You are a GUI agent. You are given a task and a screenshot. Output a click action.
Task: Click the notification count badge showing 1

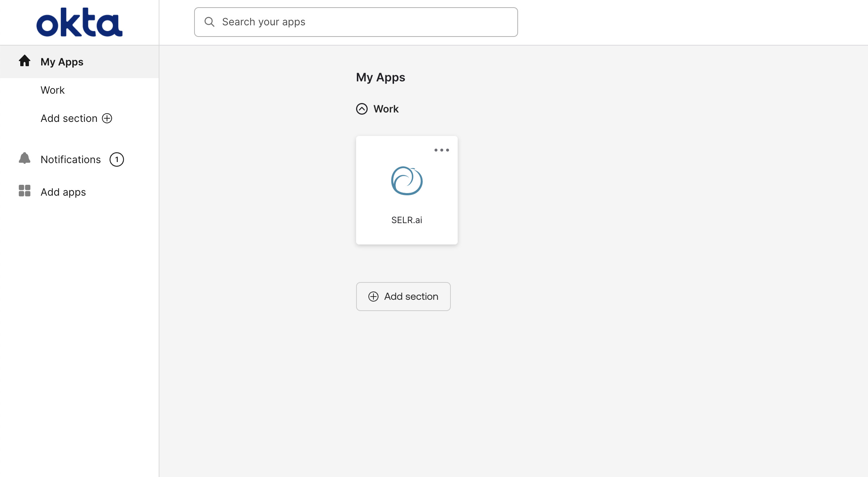click(x=117, y=159)
